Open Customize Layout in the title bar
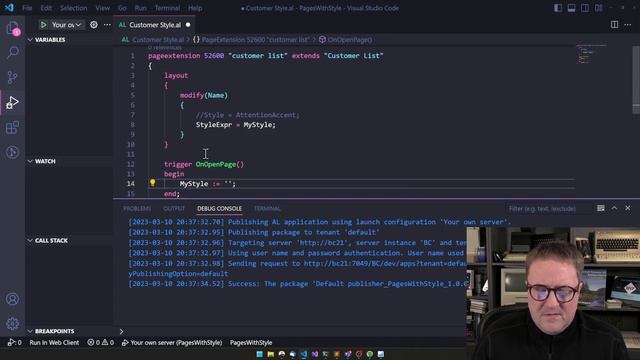This screenshot has width=640, height=360. tap(598, 8)
